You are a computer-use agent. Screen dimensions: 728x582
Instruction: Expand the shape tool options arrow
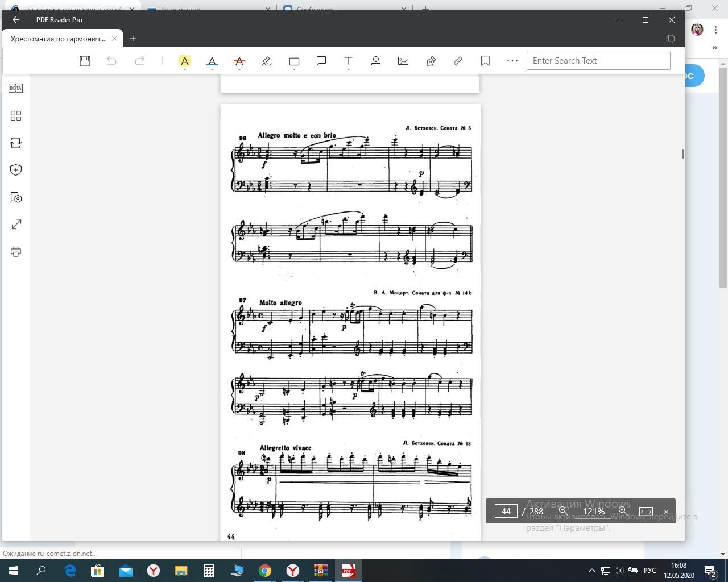pos(294,69)
